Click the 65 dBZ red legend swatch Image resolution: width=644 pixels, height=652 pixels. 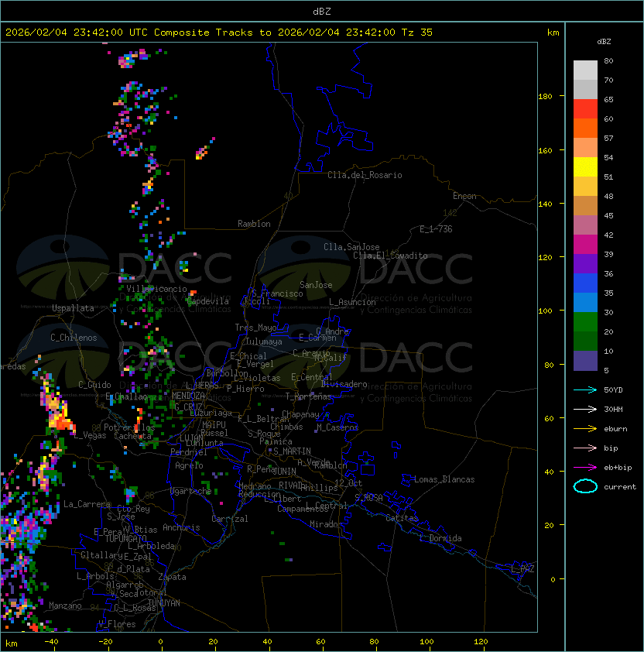(585, 108)
